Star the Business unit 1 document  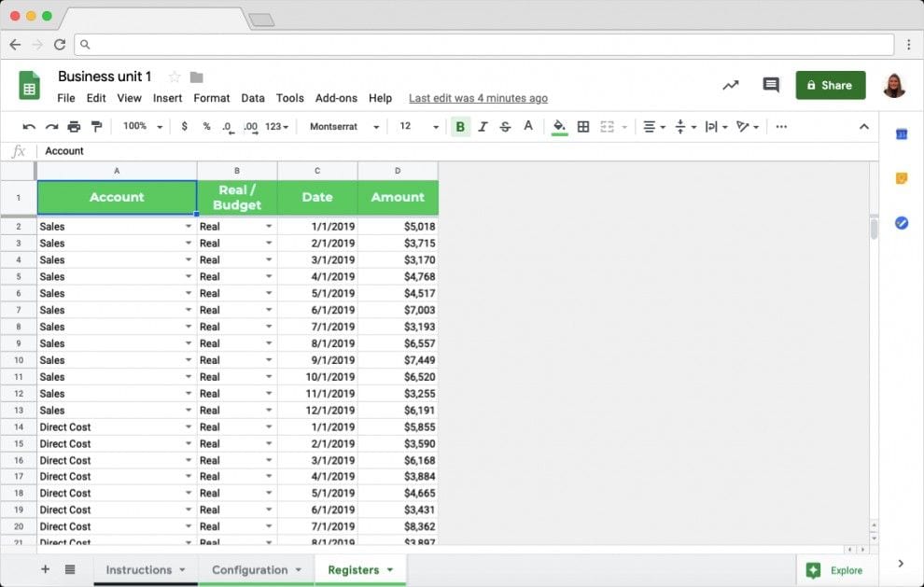tap(175, 77)
